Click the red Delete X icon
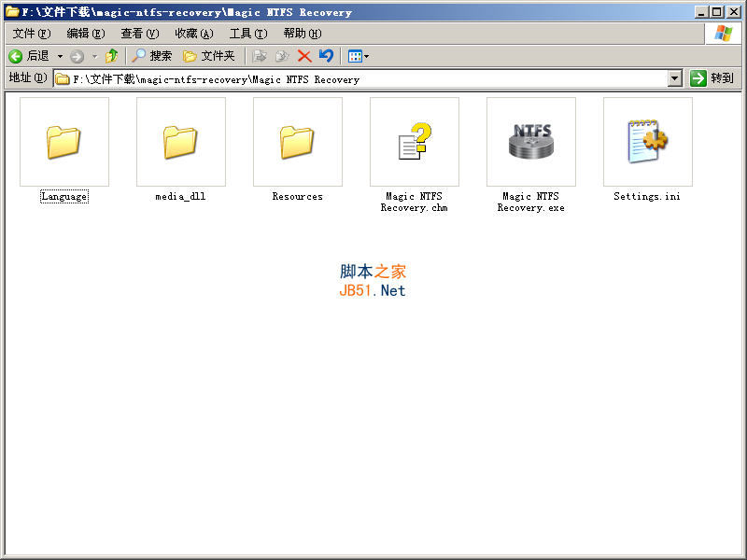This screenshot has height=560, width=747. tap(304, 56)
